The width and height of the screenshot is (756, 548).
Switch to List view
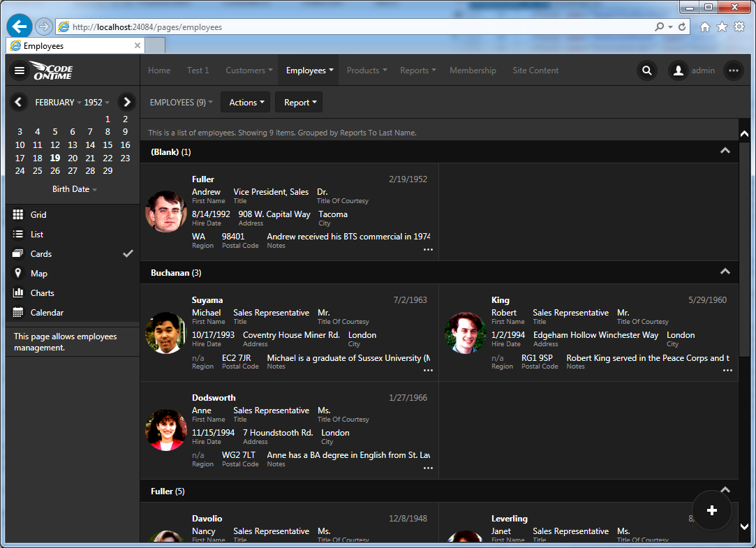73,235
